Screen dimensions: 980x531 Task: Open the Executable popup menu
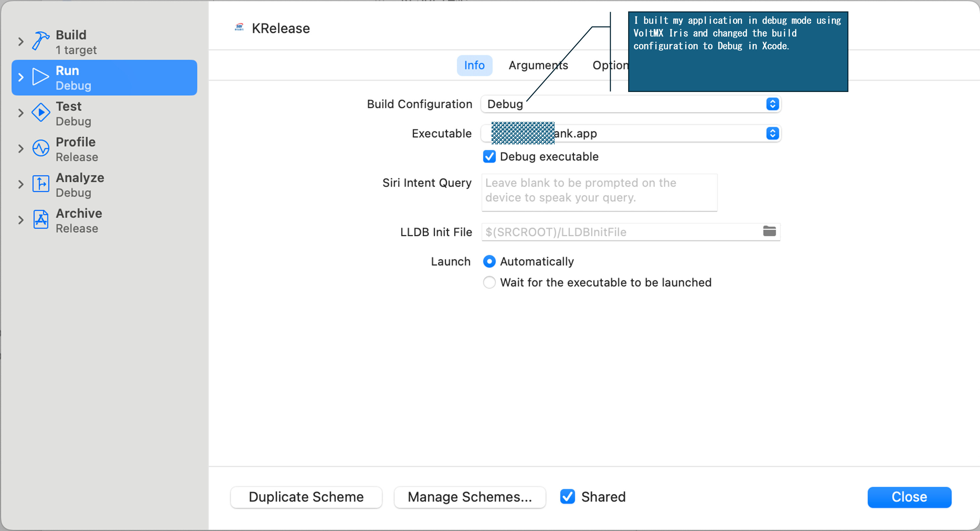pos(631,134)
